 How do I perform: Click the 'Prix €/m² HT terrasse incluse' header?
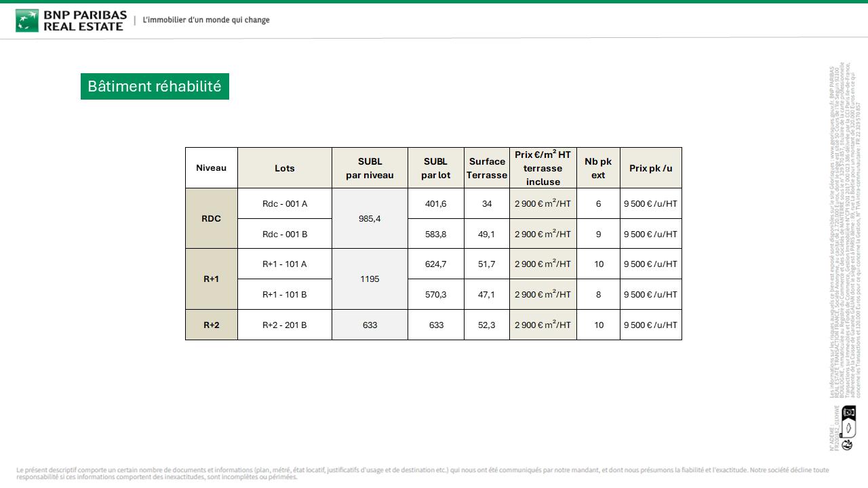click(543, 168)
